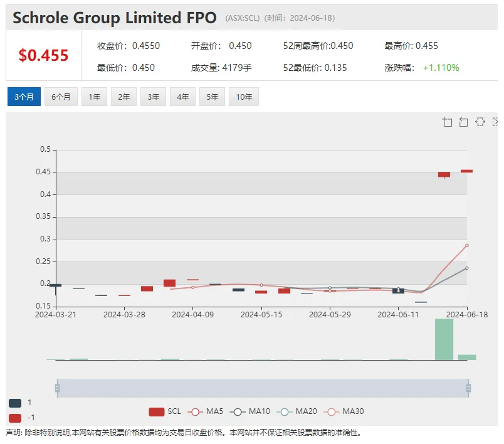Toggle the red "-1" visual map category
Screen dimensions: 504x444
(15, 418)
